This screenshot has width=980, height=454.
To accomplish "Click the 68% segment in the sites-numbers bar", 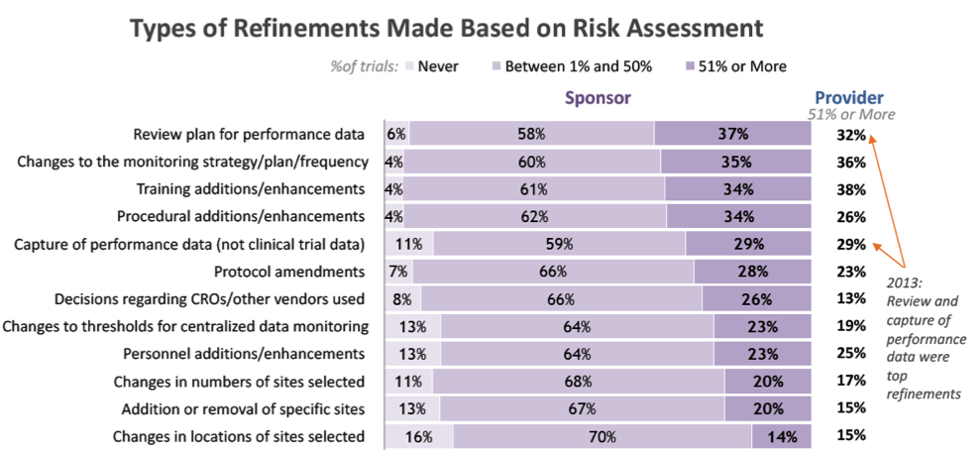I will click(x=581, y=382).
